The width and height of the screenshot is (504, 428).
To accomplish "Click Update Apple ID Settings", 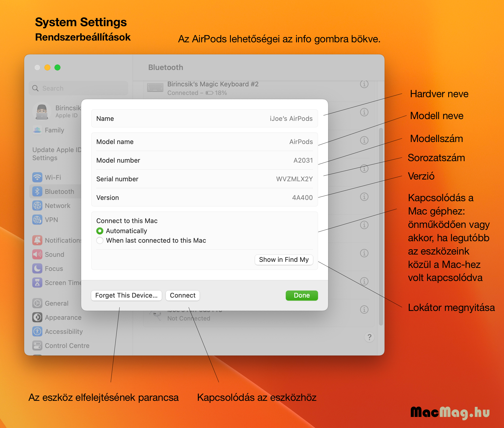I will [56, 154].
